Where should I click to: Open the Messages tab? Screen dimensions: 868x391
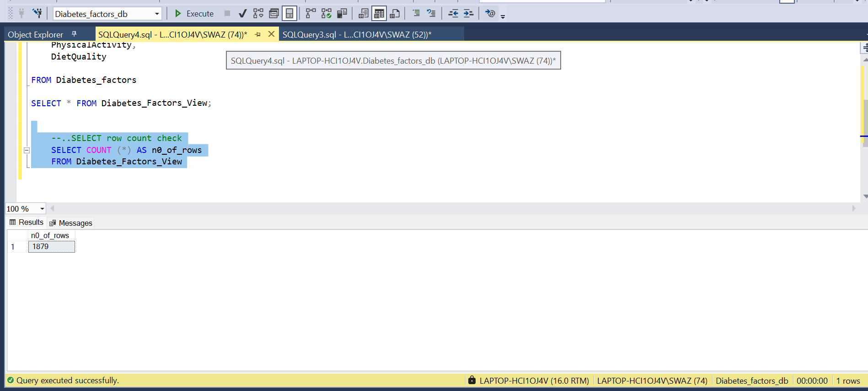(71, 223)
